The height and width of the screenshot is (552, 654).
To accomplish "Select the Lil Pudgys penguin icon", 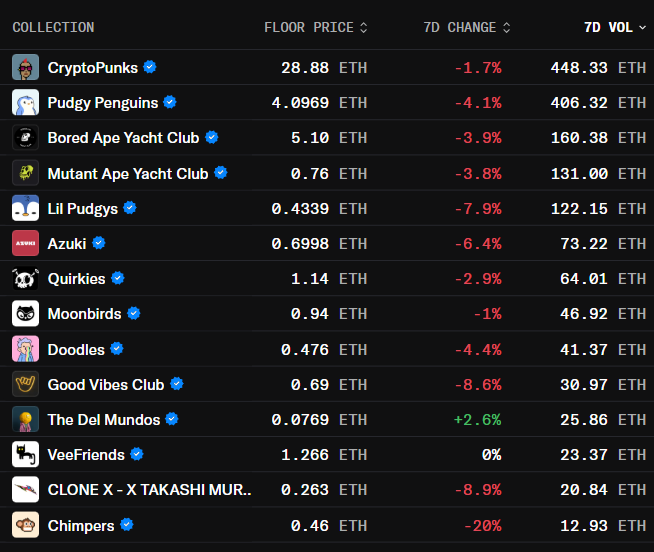I will pyautogui.click(x=25, y=208).
